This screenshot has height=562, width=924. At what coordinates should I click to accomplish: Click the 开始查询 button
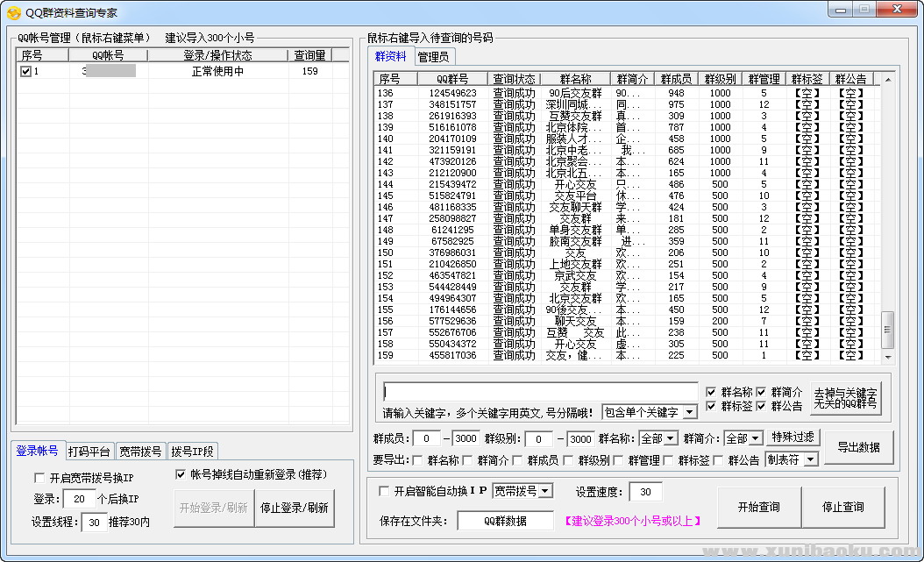point(757,507)
